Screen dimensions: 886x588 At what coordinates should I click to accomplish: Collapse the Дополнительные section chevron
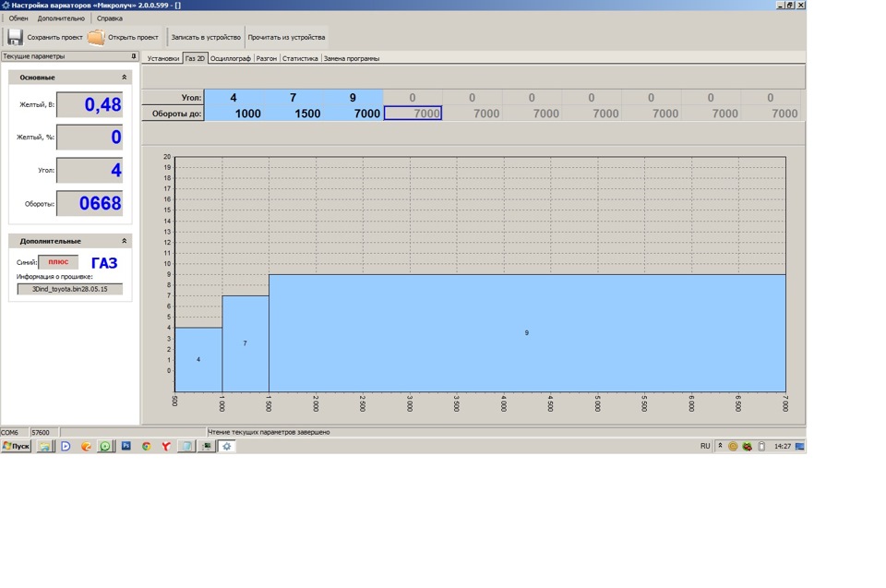[124, 241]
